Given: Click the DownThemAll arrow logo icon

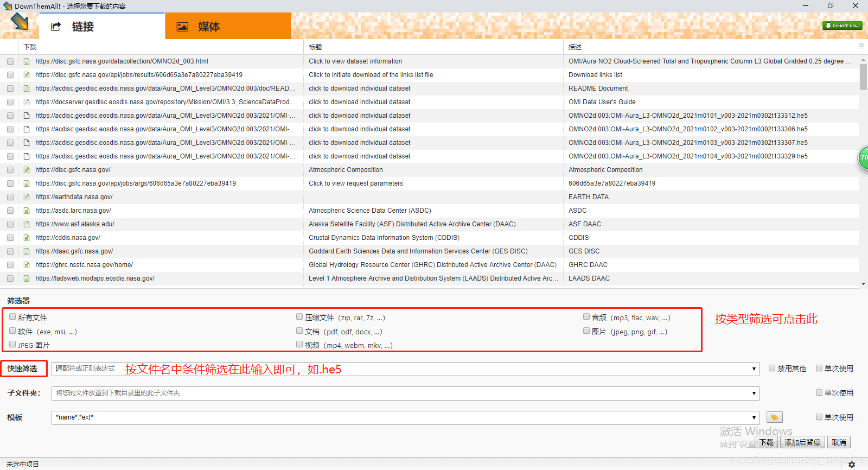Looking at the screenshot, I should (x=20, y=22).
